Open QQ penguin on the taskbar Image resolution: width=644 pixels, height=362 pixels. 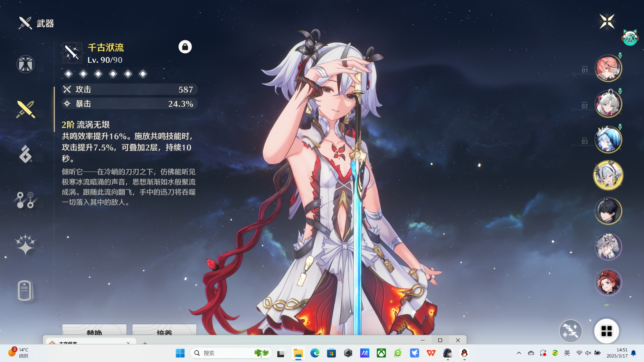click(464, 353)
